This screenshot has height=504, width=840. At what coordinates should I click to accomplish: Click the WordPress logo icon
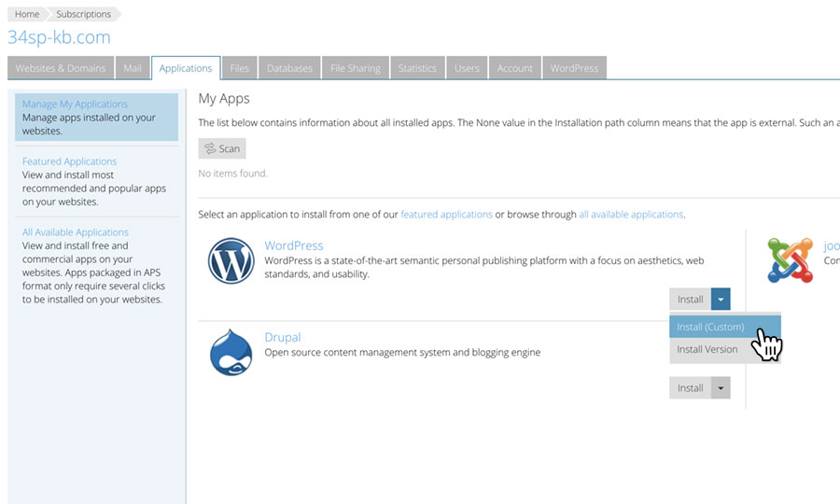(231, 260)
